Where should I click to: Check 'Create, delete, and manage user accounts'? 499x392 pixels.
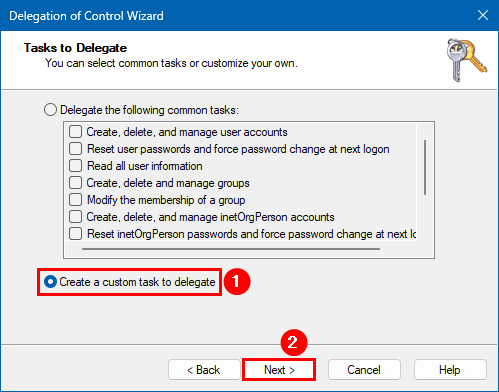76,131
